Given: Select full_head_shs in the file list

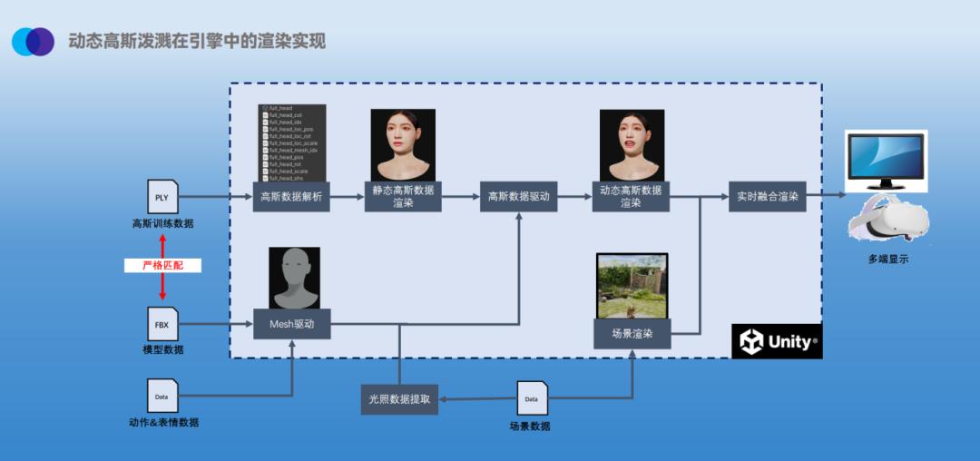Looking at the screenshot, I should coord(285,178).
